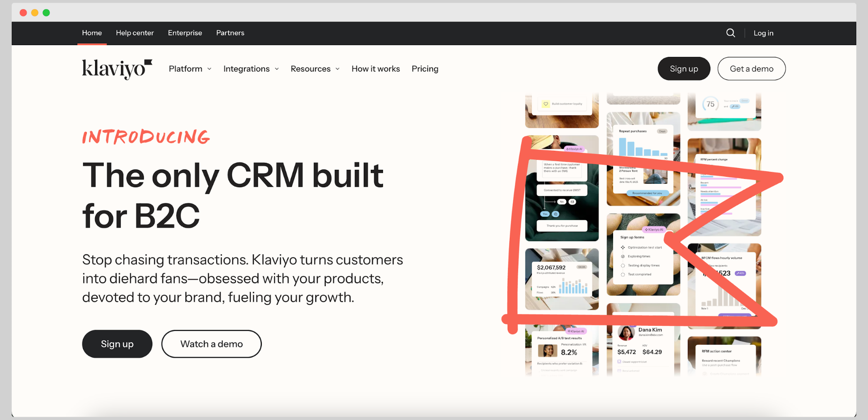Click the Optimization test start sparkle icon
This screenshot has height=420, width=868.
click(x=623, y=248)
